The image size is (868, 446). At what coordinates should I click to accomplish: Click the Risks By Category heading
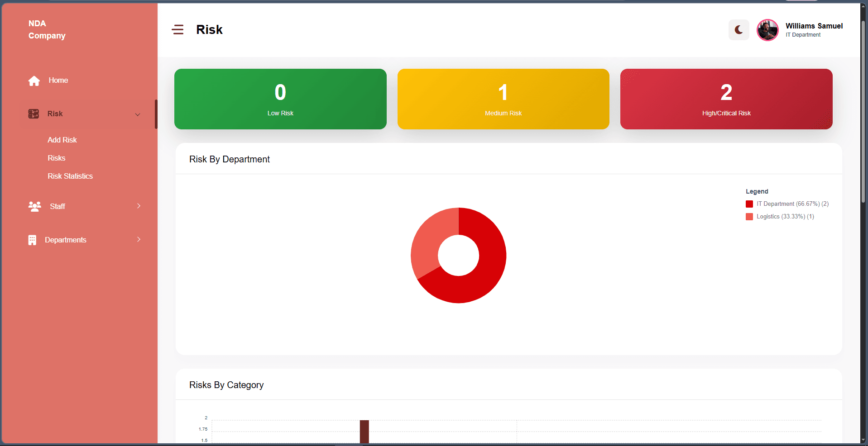(x=226, y=385)
